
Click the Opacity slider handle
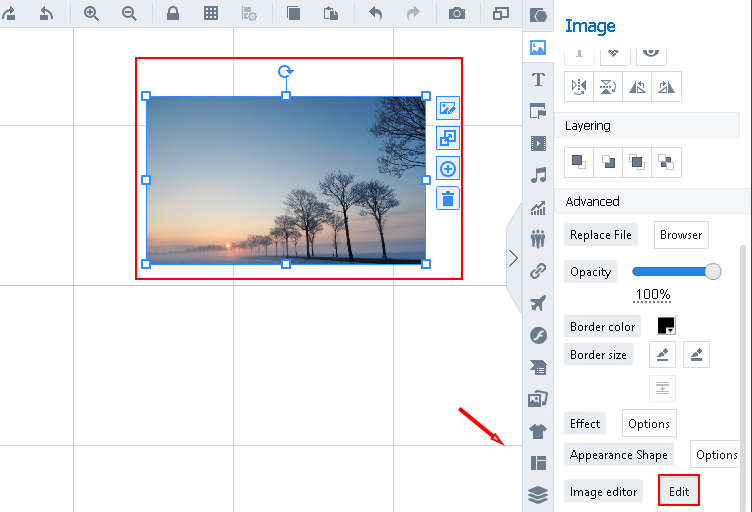tap(713, 271)
